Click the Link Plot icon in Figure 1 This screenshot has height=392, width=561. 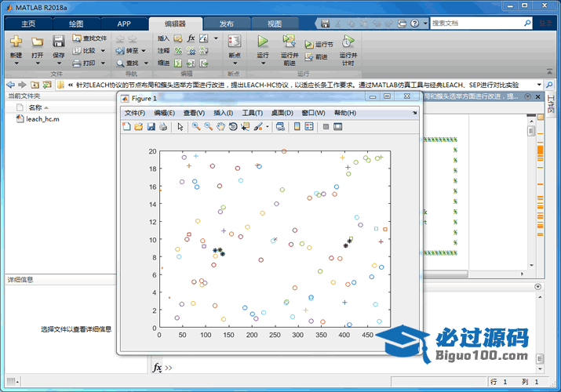280,126
